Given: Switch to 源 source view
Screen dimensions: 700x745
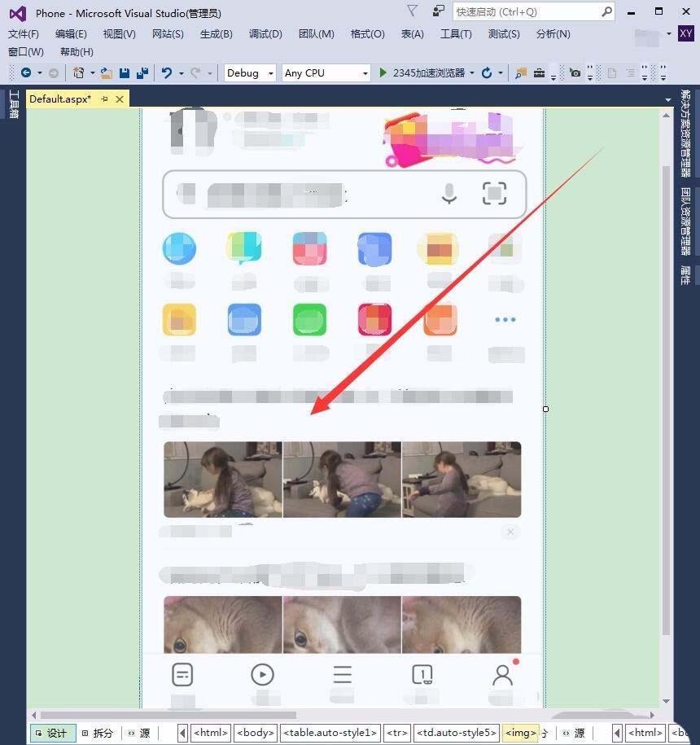Looking at the screenshot, I should click(140, 732).
